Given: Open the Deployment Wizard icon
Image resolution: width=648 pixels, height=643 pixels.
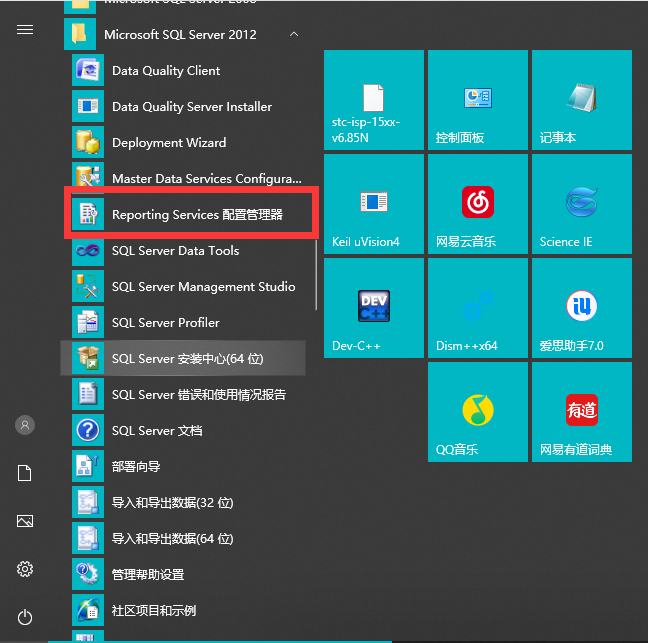Looking at the screenshot, I should pos(88,142).
